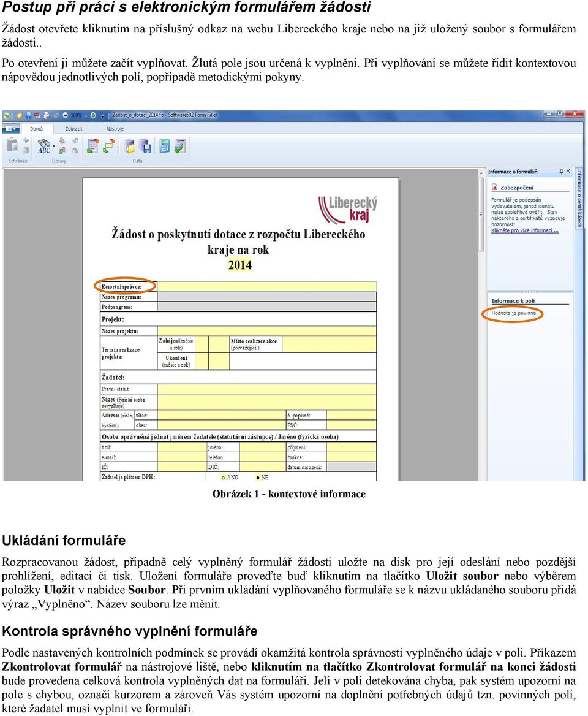Zoom out with the minus icon

tap(66, 115)
